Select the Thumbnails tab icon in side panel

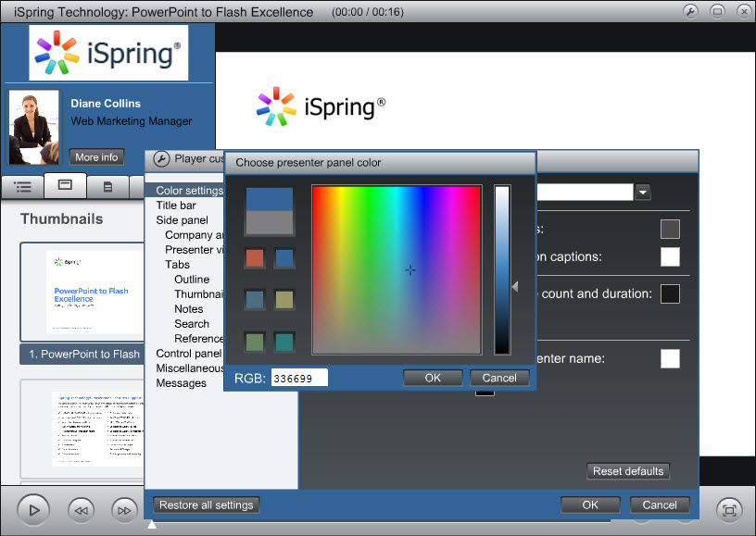coord(65,185)
